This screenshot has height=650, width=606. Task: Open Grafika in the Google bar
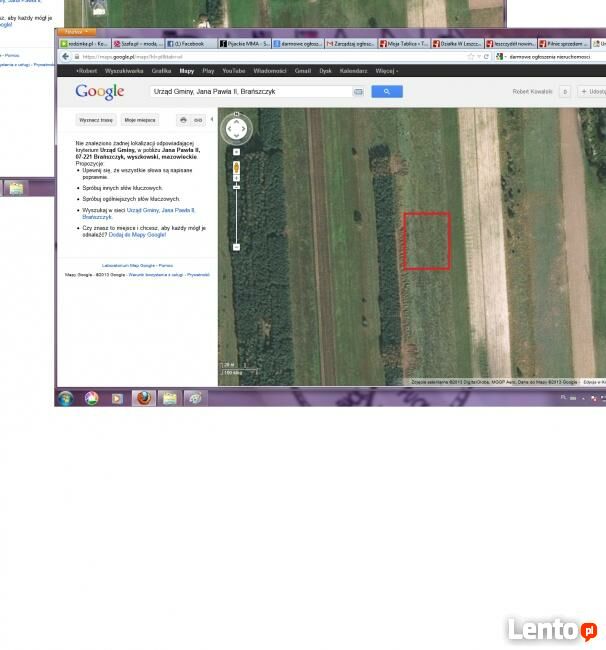(x=161, y=71)
